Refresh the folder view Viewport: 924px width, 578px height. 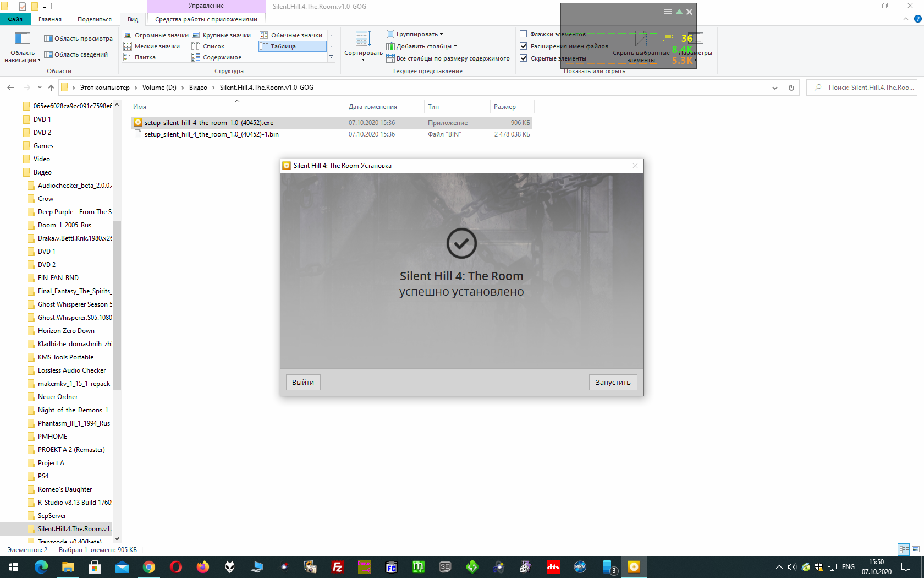[x=791, y=88]
